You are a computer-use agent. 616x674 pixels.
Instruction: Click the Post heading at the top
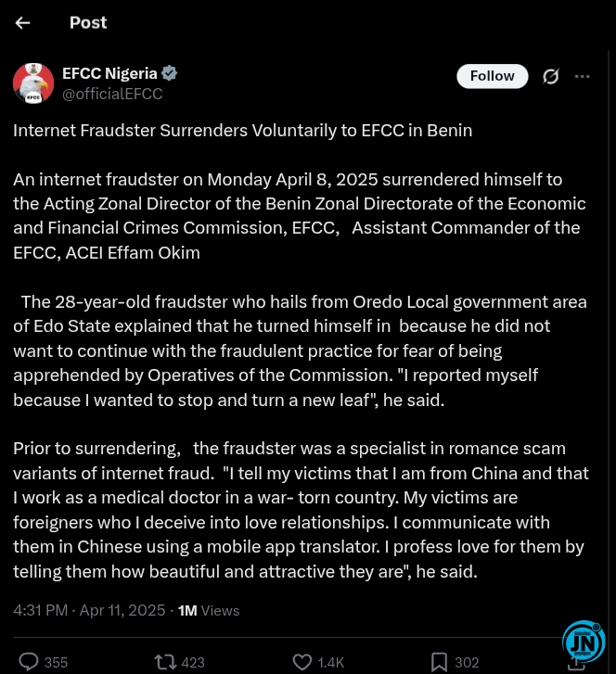[x=88, y=23]
